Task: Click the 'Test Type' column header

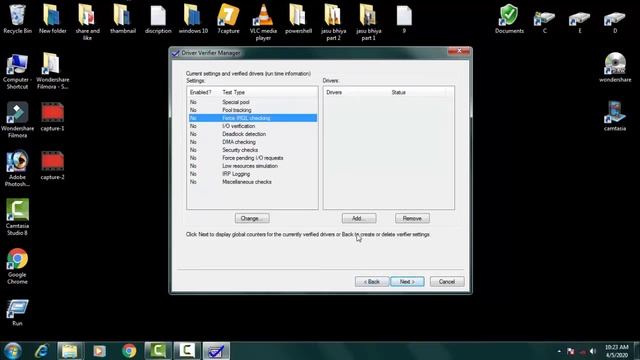Action: tap(269, 93)
